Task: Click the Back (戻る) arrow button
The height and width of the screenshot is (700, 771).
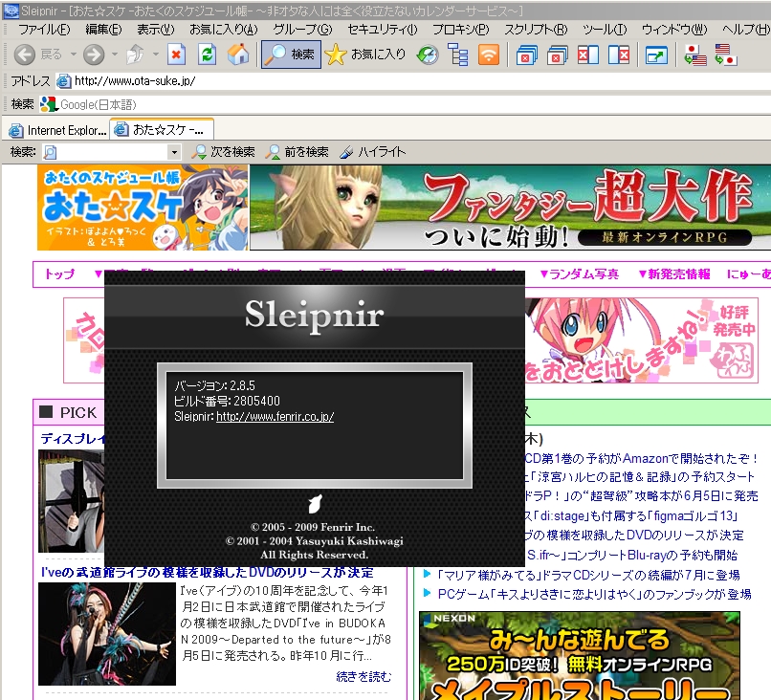Action: (25, 55)
